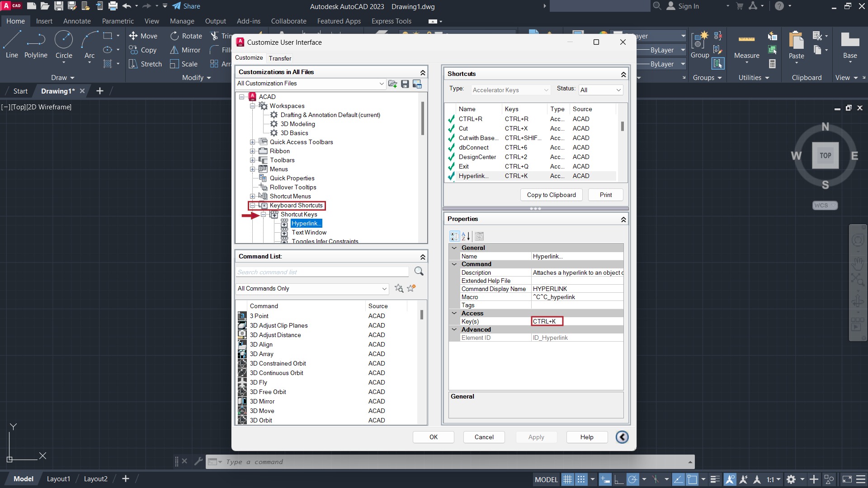Expand the Ribbon tree node

pyautogui.click(x=253, y=151)
